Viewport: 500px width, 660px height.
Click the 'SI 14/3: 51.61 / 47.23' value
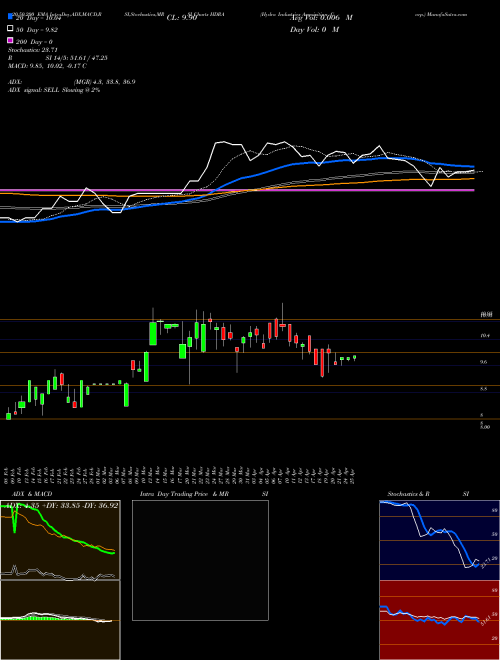click(x=77, y=58)
